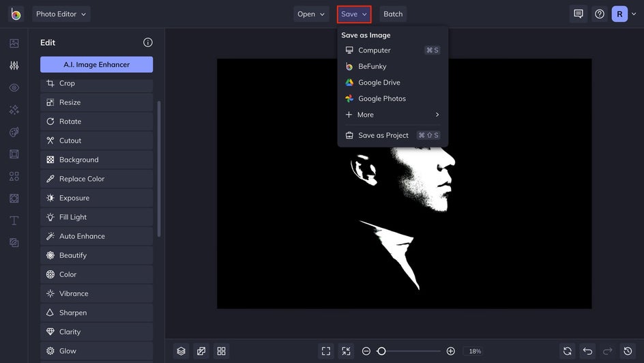The width and height of the screenshot is (644, 363).
Task: Click the R user avatar
Action: pyautogui.click(x=619, y=14)
